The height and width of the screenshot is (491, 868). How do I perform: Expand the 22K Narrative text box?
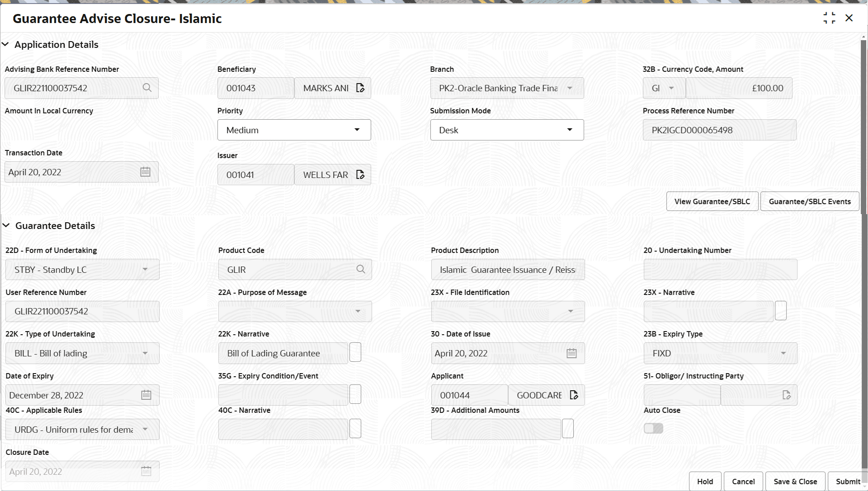point(355,352)
